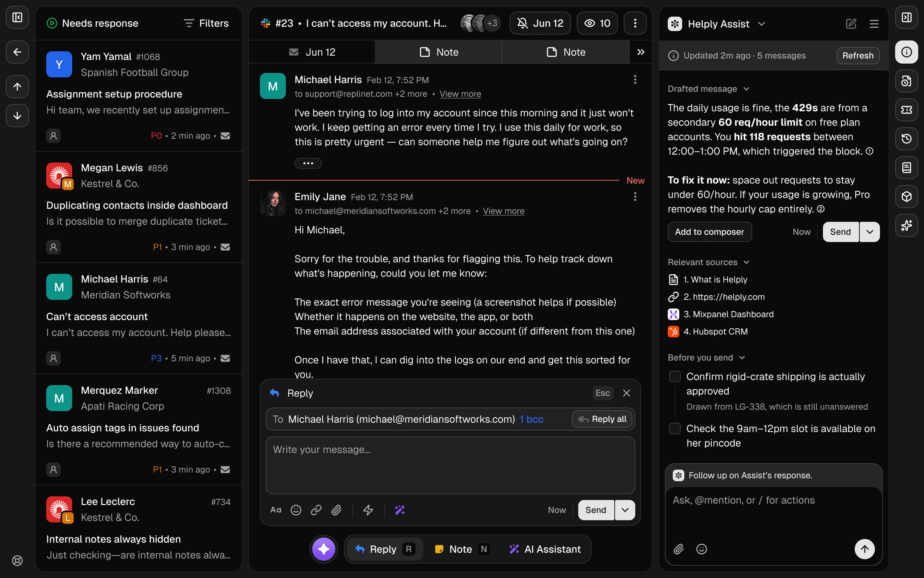Open the history clock icon panel
The width and height of the screenshot is (924, 578).
point(906,139)
